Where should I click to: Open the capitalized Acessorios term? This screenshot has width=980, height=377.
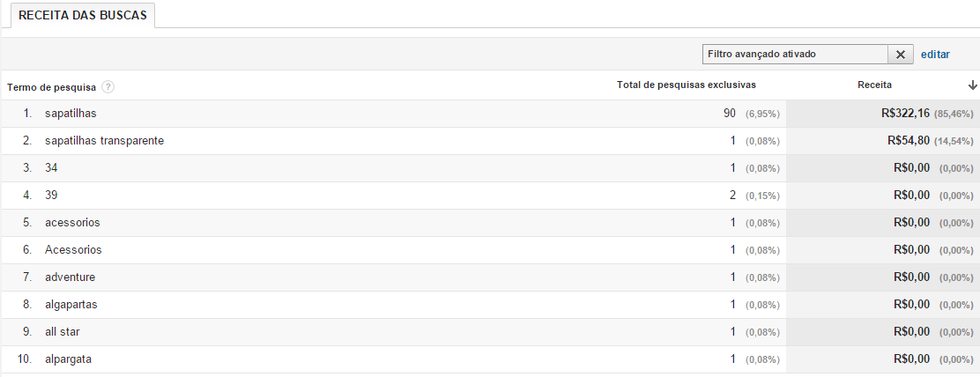click(73, 249)
